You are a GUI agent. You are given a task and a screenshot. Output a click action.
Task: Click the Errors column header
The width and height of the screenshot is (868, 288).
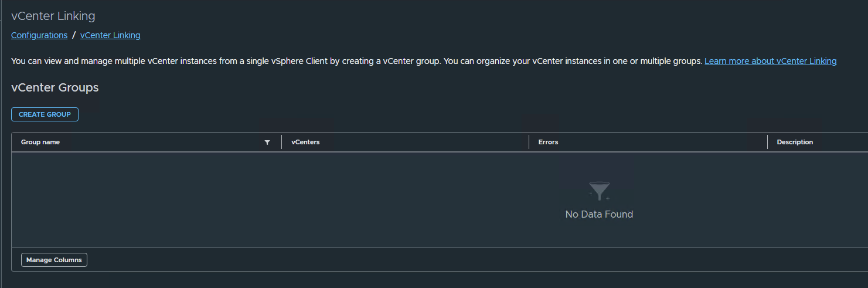click(548, 143)
